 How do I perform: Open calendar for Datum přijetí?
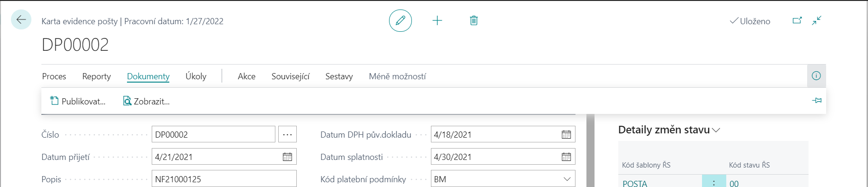tap(287, 157)
